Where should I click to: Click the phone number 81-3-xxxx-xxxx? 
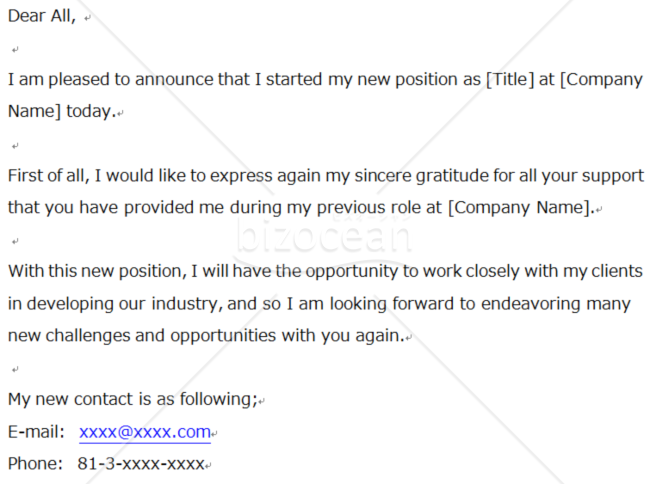pos(141,464)
